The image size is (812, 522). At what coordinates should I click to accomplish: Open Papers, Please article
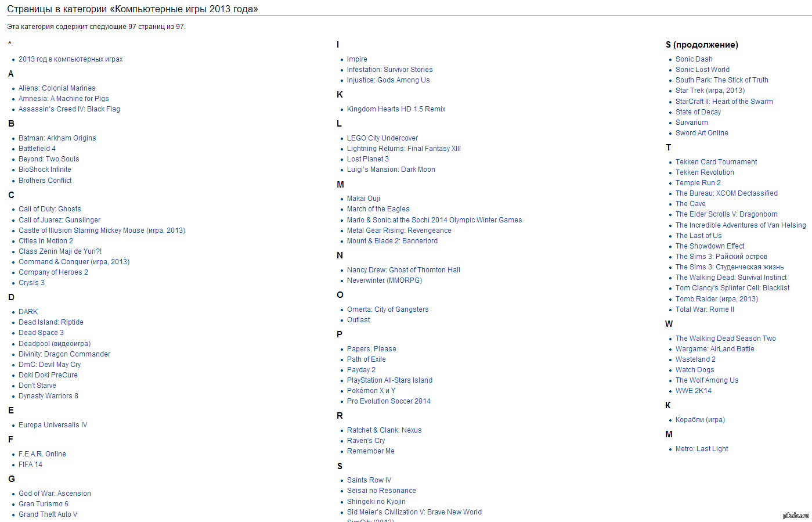coord(371,349)
